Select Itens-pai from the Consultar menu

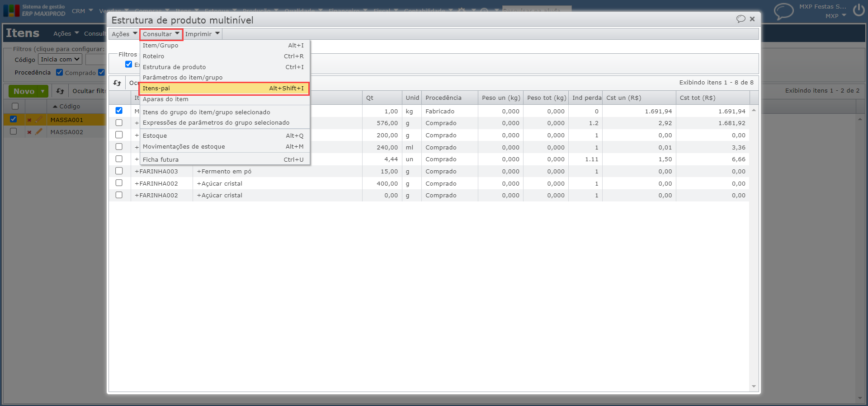coord(224,89)
